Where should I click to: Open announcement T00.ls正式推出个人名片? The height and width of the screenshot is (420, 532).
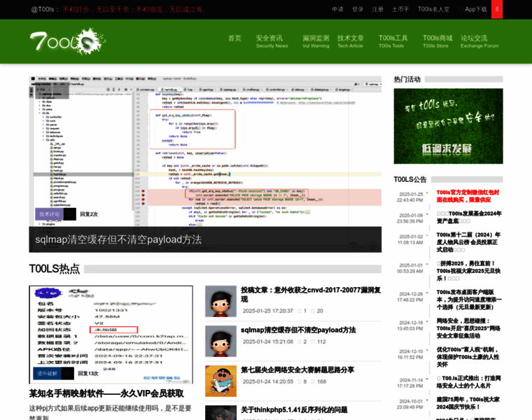coord(468,381)
